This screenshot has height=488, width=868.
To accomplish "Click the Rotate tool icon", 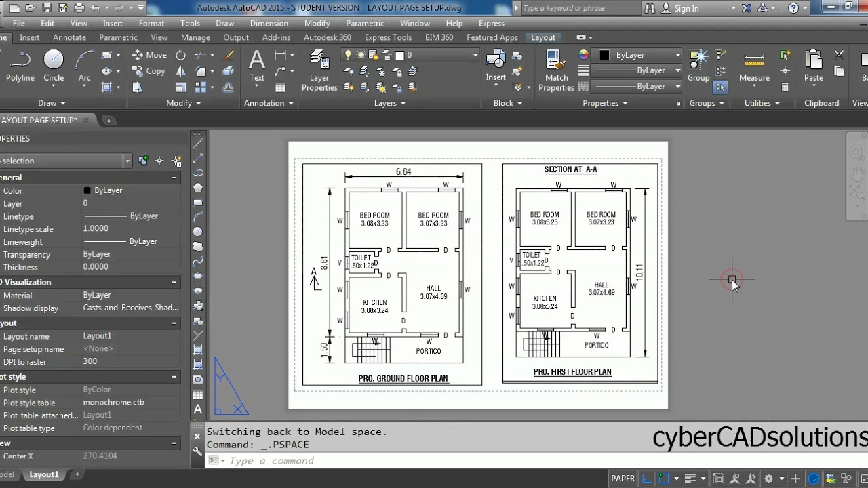I will [x=181, y=55].
